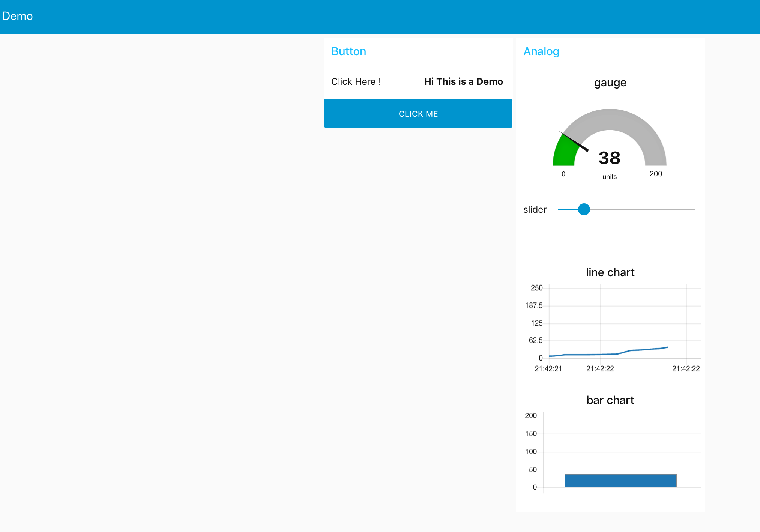This screenshot has width=760, height=532.
Task: Click the 'units' label under gauge
Action: 609,177
